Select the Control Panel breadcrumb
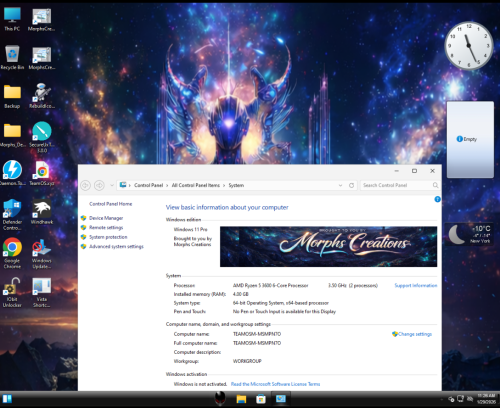 tap(149, 185)
